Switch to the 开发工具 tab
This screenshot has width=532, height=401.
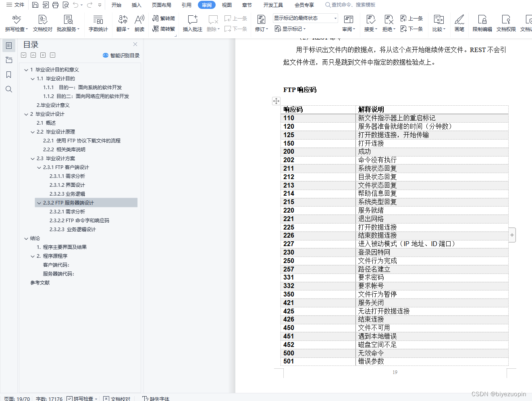tap(273, 5)
